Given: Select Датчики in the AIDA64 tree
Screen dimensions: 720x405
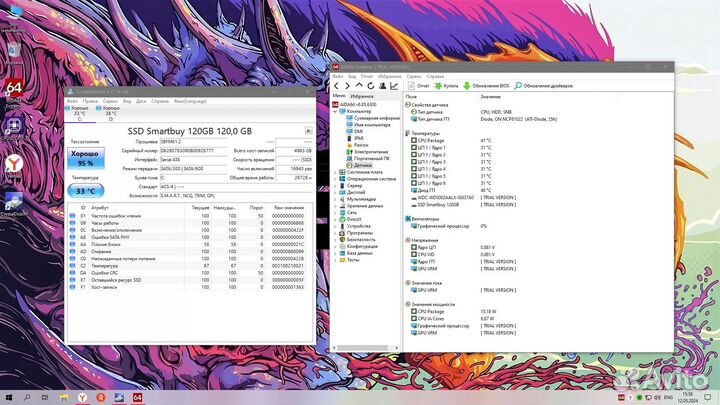Looking at the screenshot, I should (x=359, y=165).
